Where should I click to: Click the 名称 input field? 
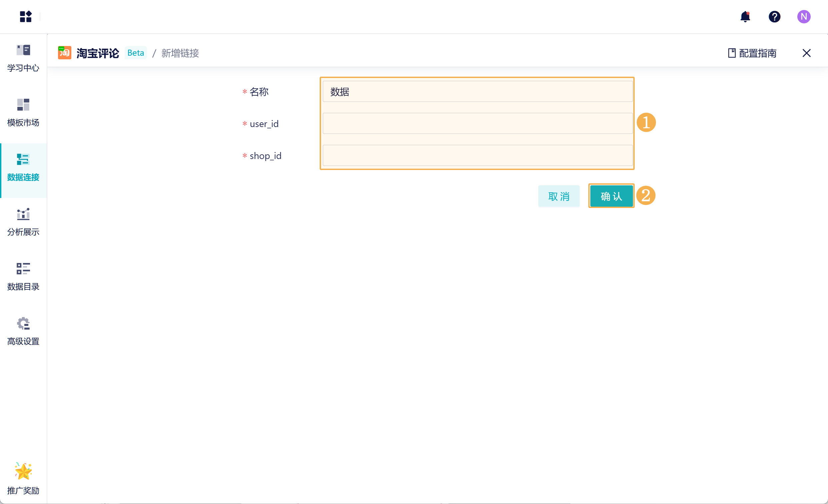(x=477, y=91)
